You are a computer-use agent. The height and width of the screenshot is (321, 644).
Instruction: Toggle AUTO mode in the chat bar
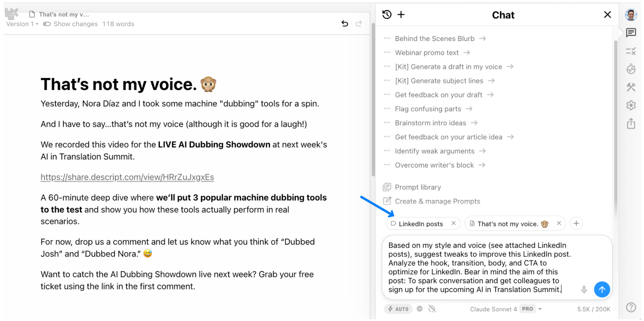pyautogui.click(x=398, y=309)
